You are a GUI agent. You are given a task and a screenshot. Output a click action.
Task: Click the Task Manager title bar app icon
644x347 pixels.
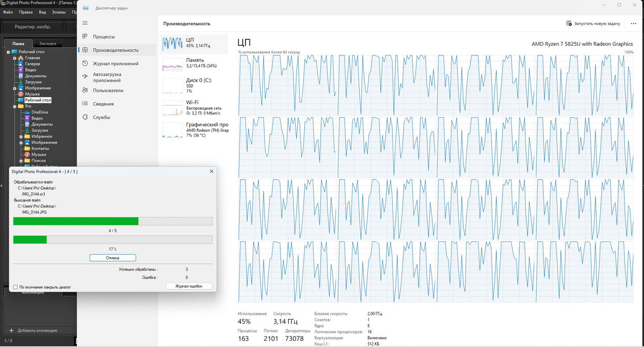pos(86,8)
